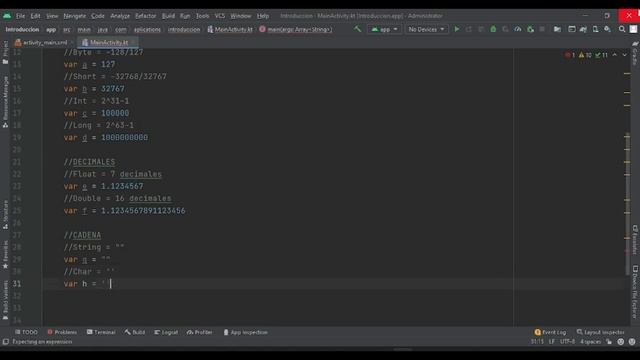Open the File menu

pos(20,16)
